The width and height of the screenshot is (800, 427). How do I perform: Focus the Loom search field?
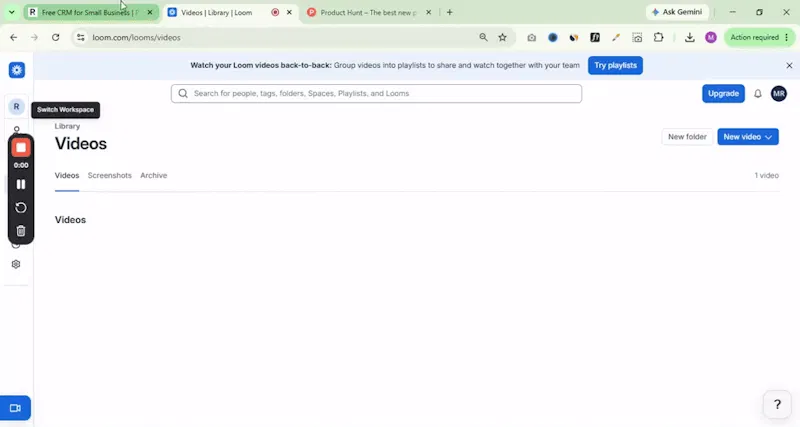pyautogui.click(x=377, y=94)
